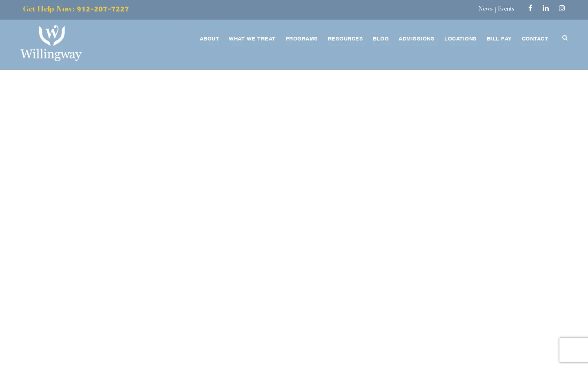Screen dimensions: 588x368
Task: Click the News link
Action: [485, 9]
